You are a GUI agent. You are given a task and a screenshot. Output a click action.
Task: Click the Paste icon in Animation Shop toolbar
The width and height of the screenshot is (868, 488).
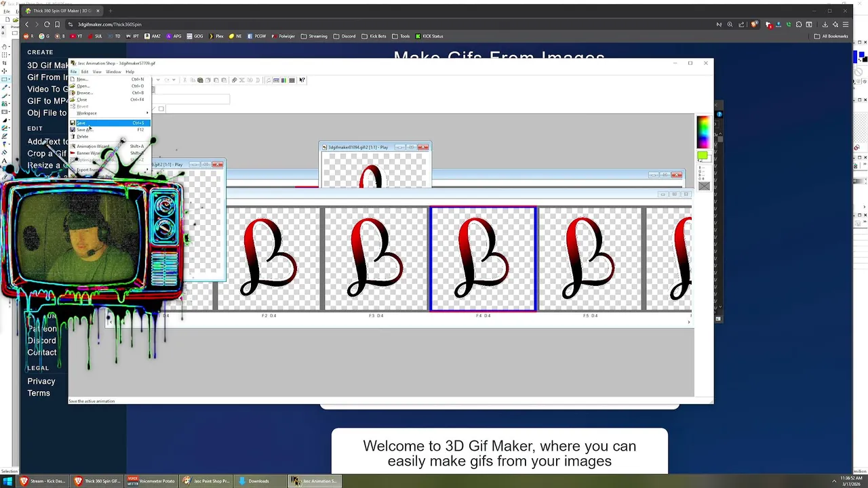[x=200, y=80]
